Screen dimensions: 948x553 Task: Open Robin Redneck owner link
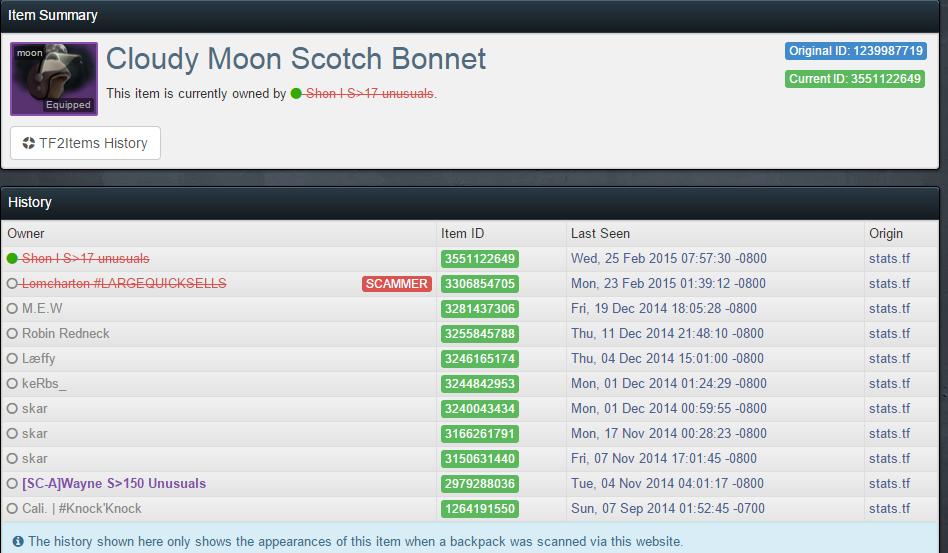[66, 334]
